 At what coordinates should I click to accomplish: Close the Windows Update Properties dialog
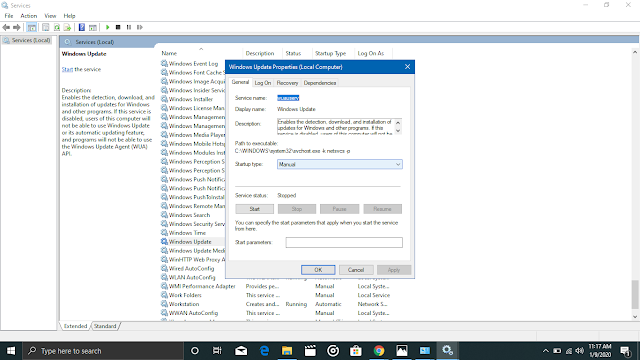(407, 67)
